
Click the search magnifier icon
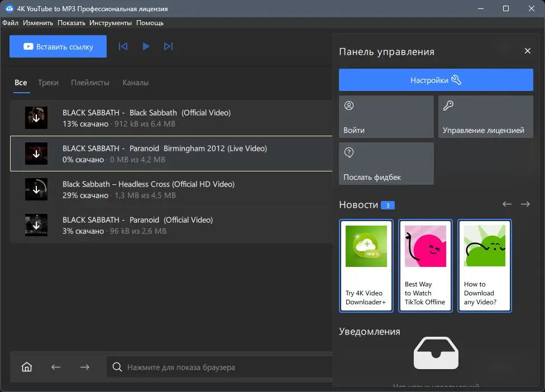coord(117,367)
